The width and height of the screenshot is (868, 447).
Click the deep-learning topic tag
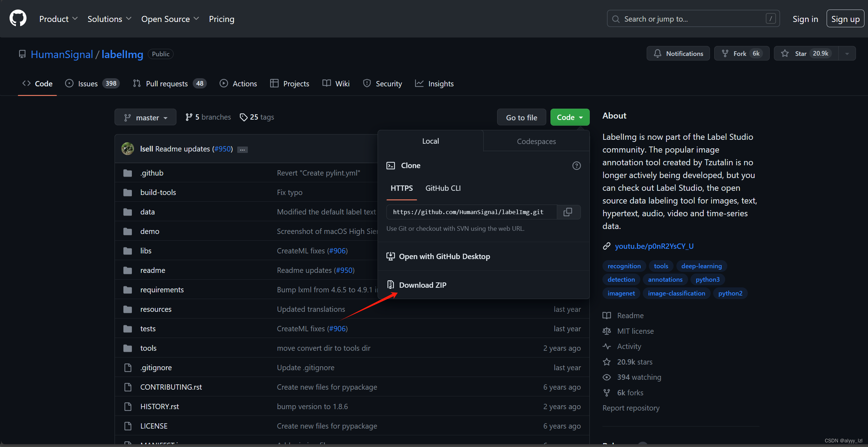[701, 266]
